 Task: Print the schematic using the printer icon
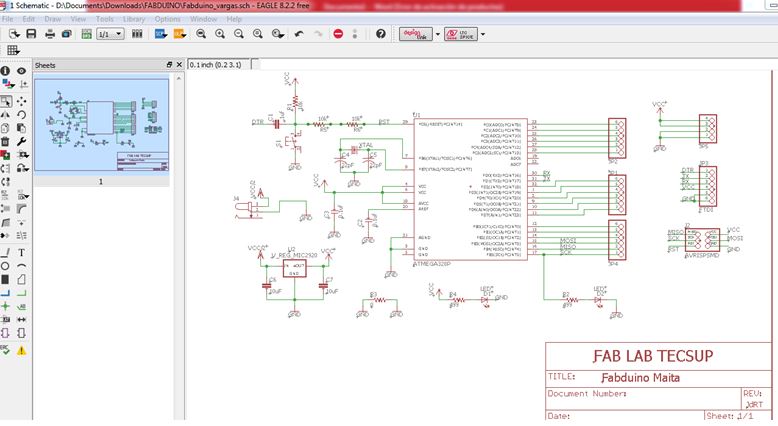[x=52, y=34]
